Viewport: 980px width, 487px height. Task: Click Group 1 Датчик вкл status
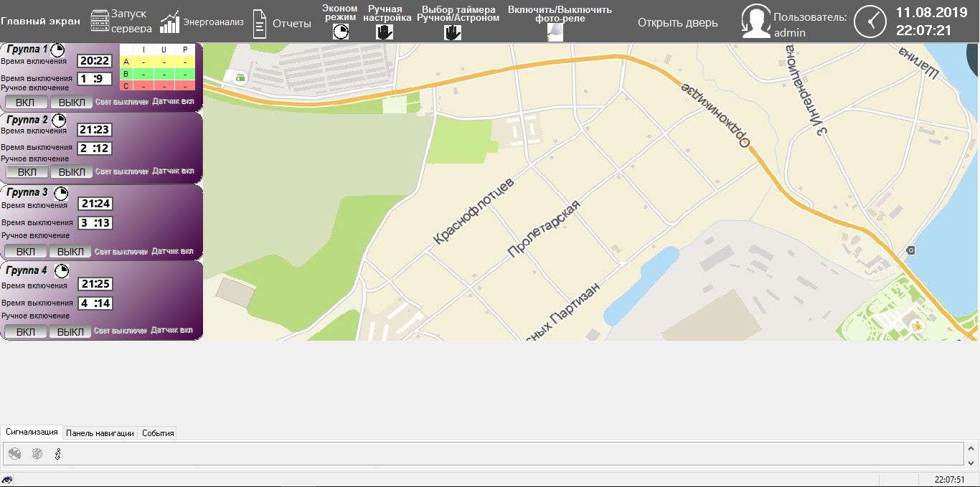coord(173,102)
